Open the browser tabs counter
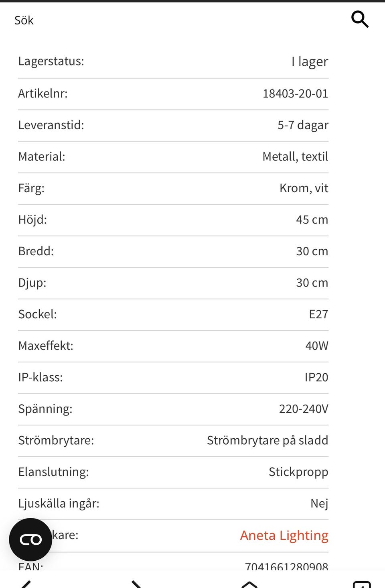 361,584
